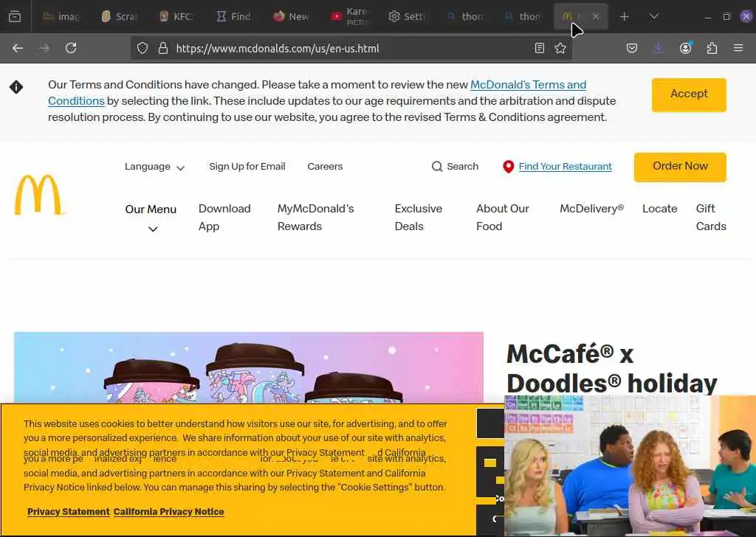Open the Firefox account avatar icon

coord(685,48)
